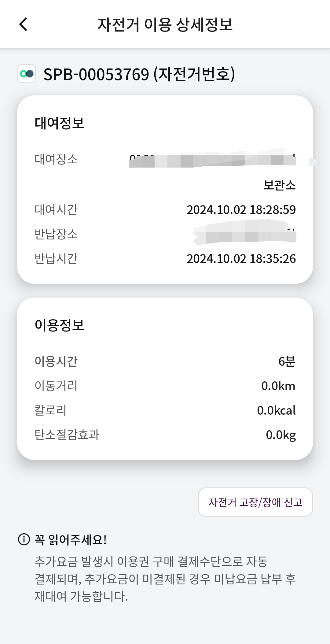Tap the 보관소 station text
The width and height of the screenshot is (330, 644).
[280, 185]
